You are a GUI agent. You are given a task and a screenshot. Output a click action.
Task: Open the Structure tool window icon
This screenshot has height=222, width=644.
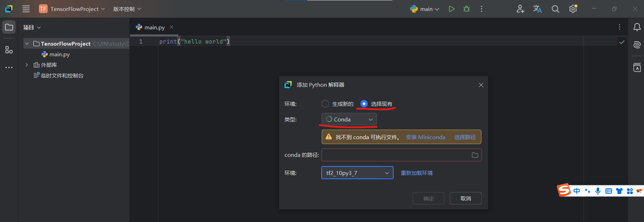point(9,50)
